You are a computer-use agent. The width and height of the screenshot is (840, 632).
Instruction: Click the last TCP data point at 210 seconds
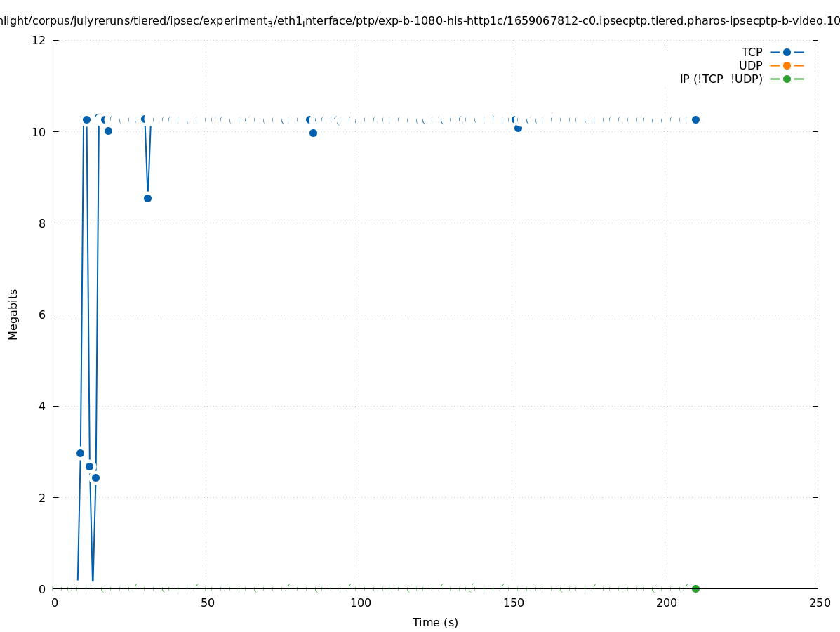pos(695,119)
